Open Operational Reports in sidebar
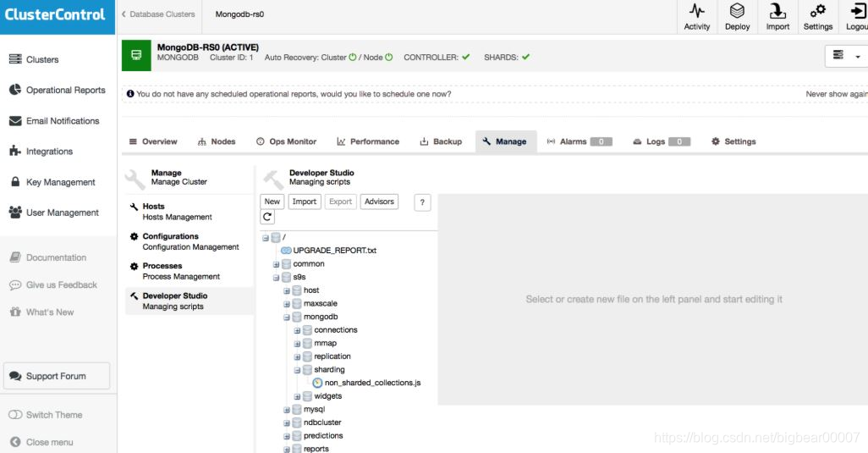This screenshot has height=453, width=868. (57, 90)
